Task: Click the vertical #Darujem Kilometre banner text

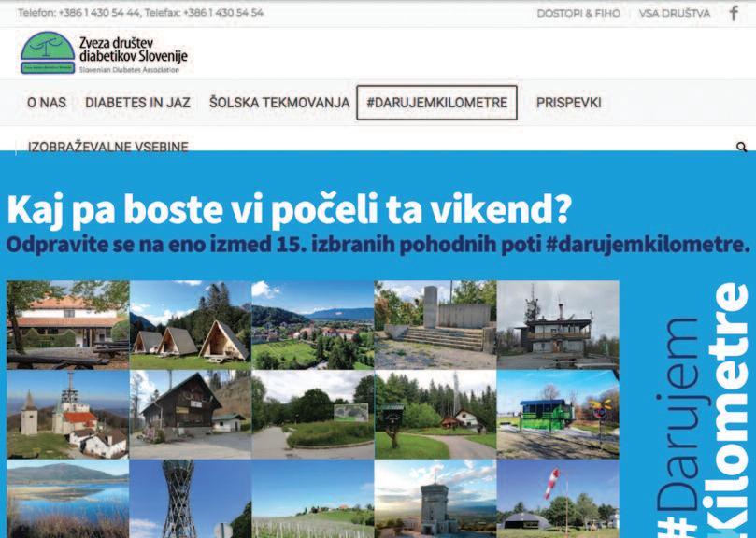Action: pos(703,410)
